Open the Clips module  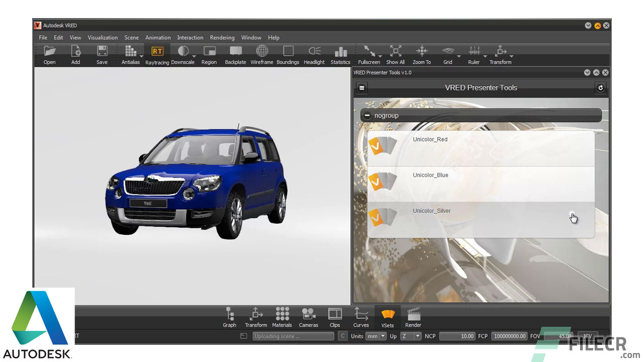coord(335,317)
